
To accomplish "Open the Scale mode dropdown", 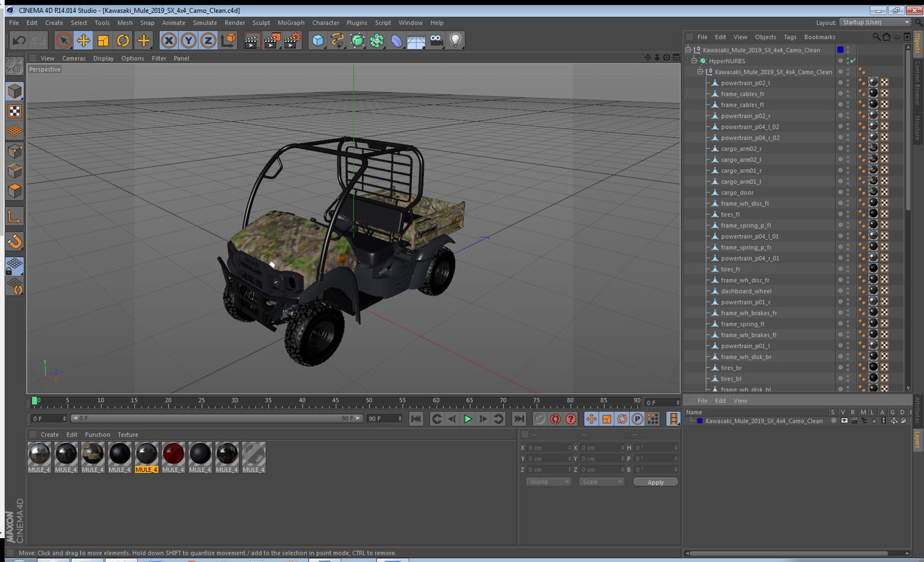I will [x=602, y=482].
